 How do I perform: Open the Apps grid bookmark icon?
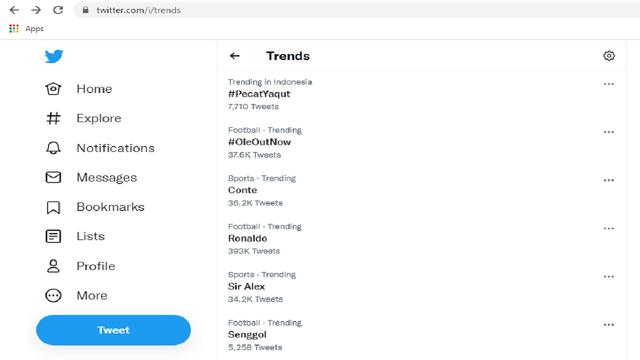tap(14, 28)
